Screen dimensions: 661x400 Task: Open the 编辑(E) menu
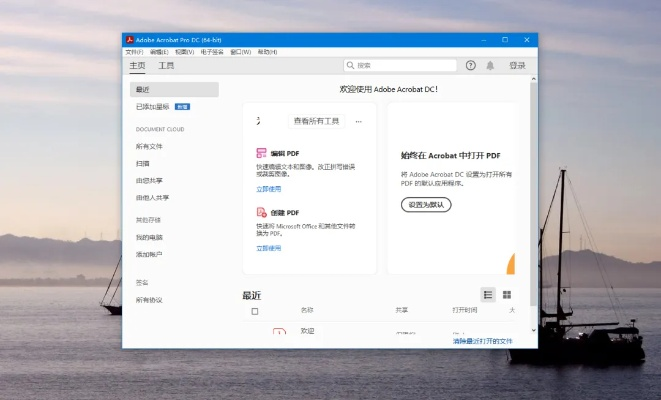(x=159, y=52)
